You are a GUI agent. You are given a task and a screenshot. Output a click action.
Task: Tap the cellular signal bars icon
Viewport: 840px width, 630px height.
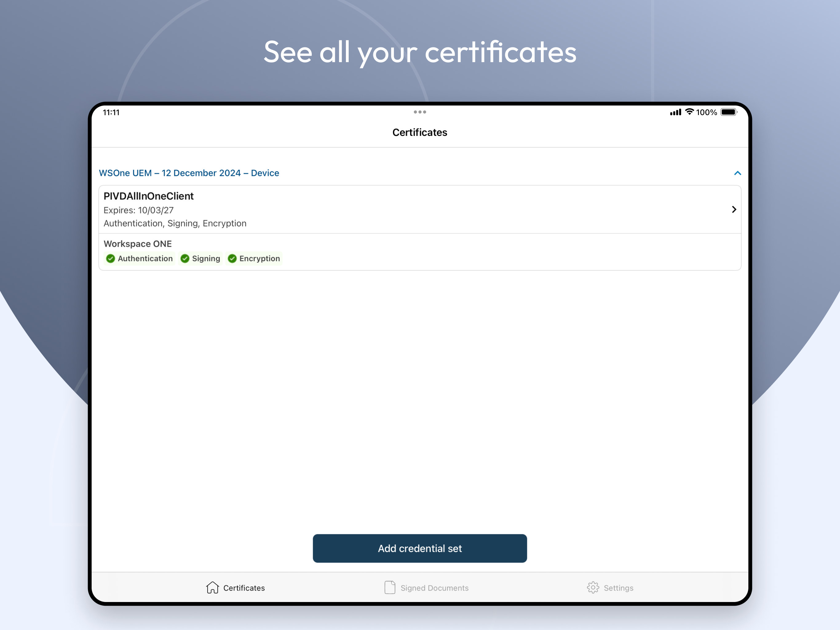[x=676, y=112]
